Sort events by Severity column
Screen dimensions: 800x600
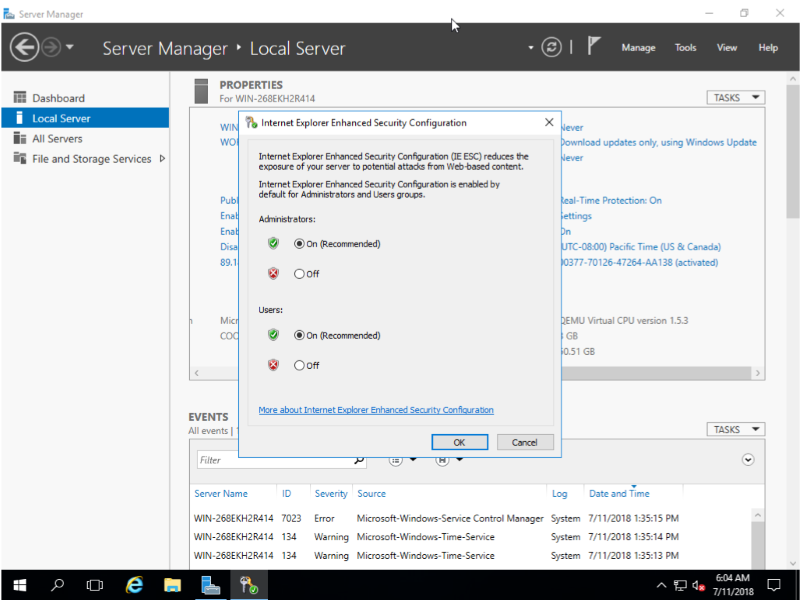[331, 493]
